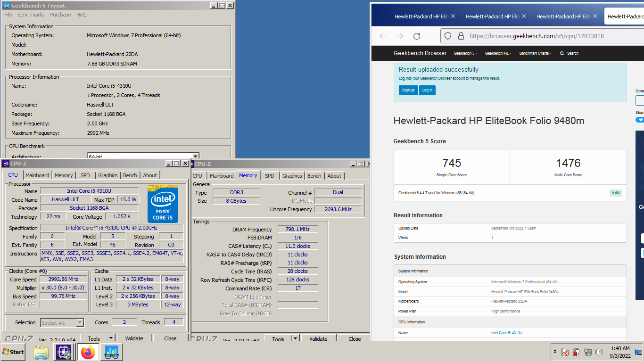This screenshot has height=362, width=644.
Task: Click the DRAM Frequency field 798.1 MHz
Action: [x=297, y=229]
